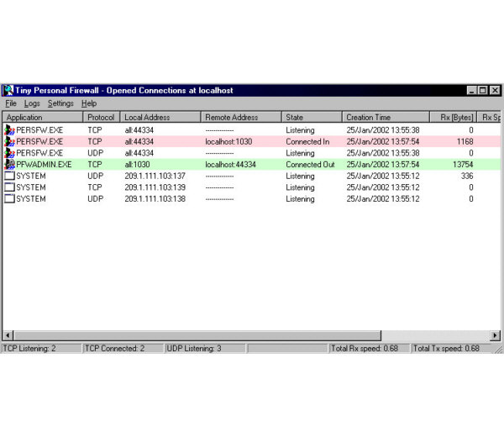Sort by the Remote Address column header
Screen dimensions: 504x437
coord(241,117)
